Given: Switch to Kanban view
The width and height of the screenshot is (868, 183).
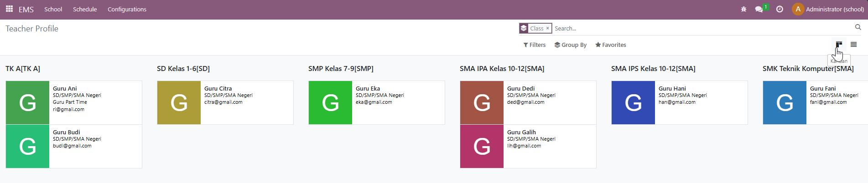Looking at the screenshot, I should [x=839, y=45].
